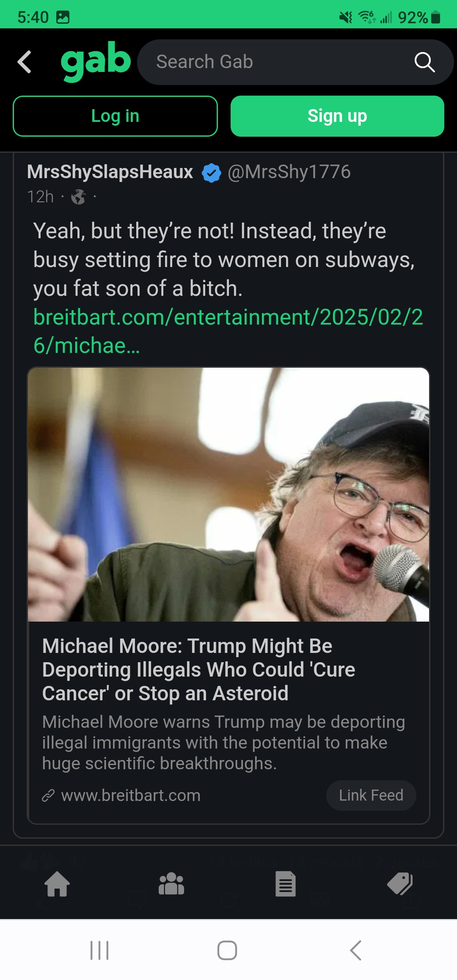457x980 pixels.
Task: Tap the magnifying glass search icon
Action: coord(424,62)
